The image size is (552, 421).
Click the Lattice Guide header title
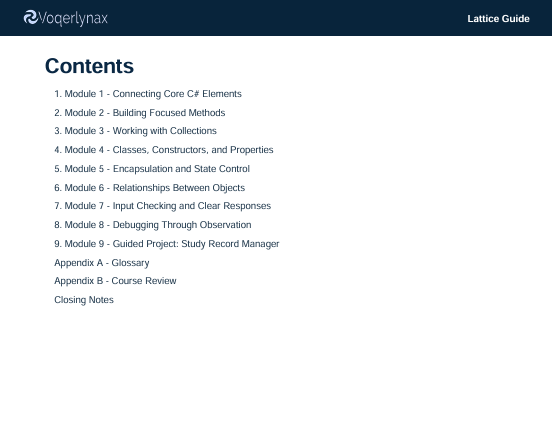coord(498,19)
